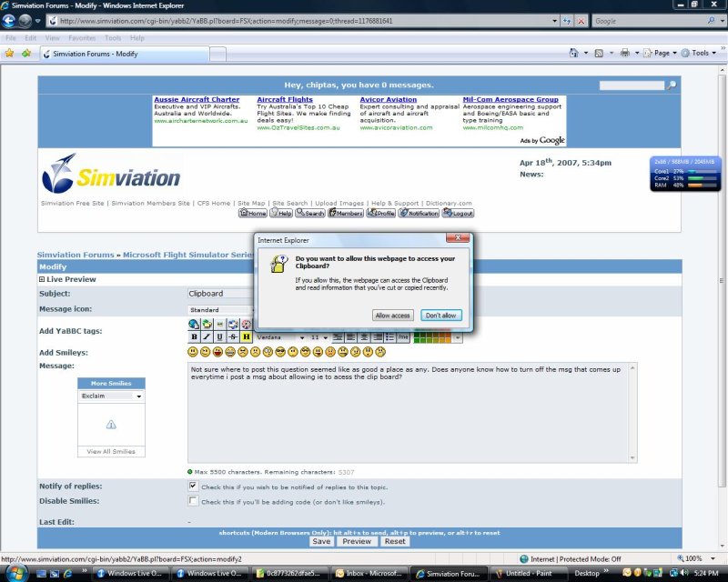Toggle the Bold YaBBC tag button
The image size is (728, 582).
[x=194, y=337]
